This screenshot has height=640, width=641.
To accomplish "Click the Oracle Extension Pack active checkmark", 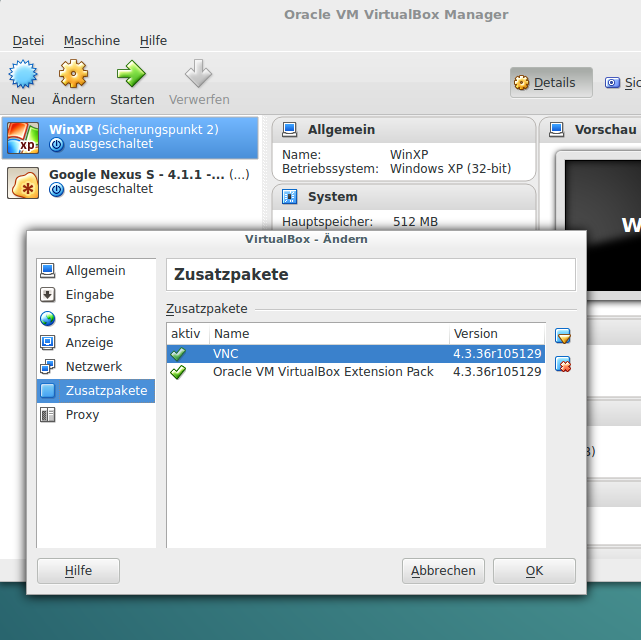I will 178,372.
